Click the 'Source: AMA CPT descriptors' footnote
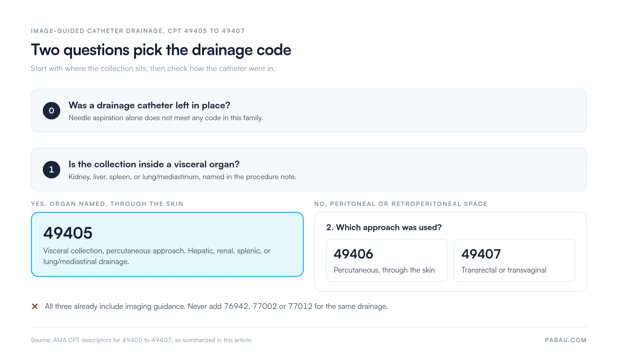618x364 pixels. [x=142, y=340]
